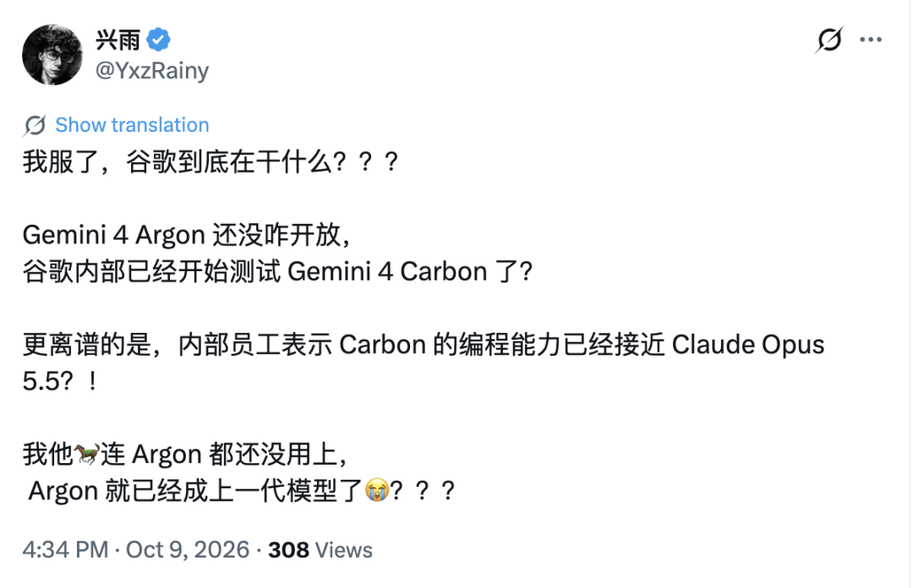Click the blue verified badge beside 兴雨

158,40
